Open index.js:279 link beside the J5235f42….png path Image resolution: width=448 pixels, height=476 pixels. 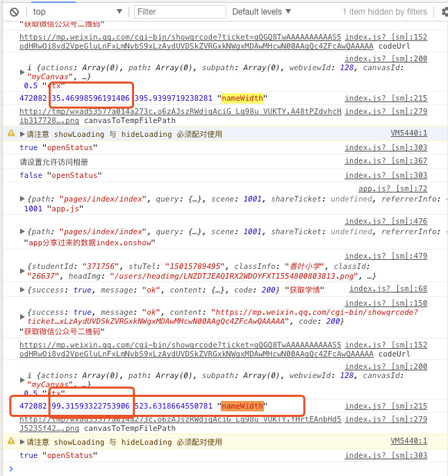(x=385, y=419)
